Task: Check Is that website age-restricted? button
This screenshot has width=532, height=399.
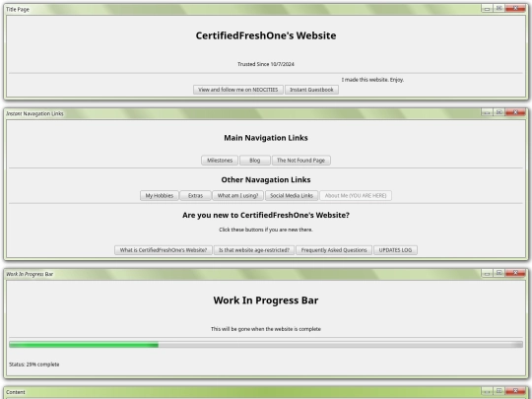Action: click(254, 250)
